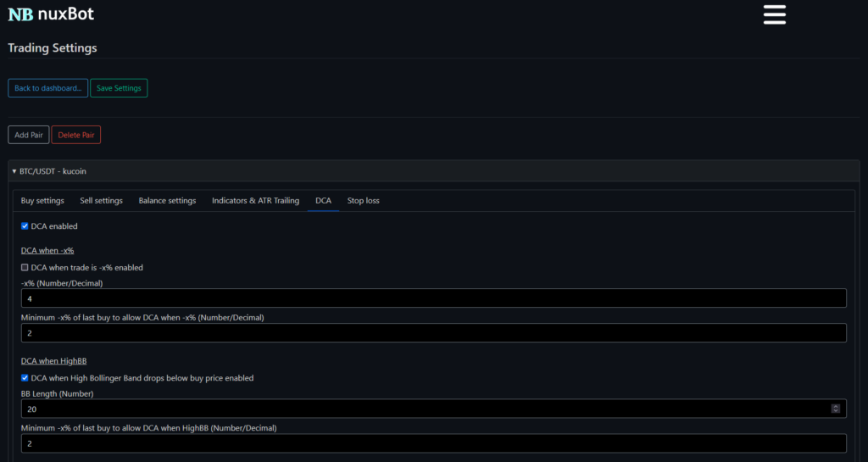Image resolution: width=868 pixels, height=462 pixels.
Task: Toggle DCA when High Bollinger Band checkbox
Action: pos(25,378)
